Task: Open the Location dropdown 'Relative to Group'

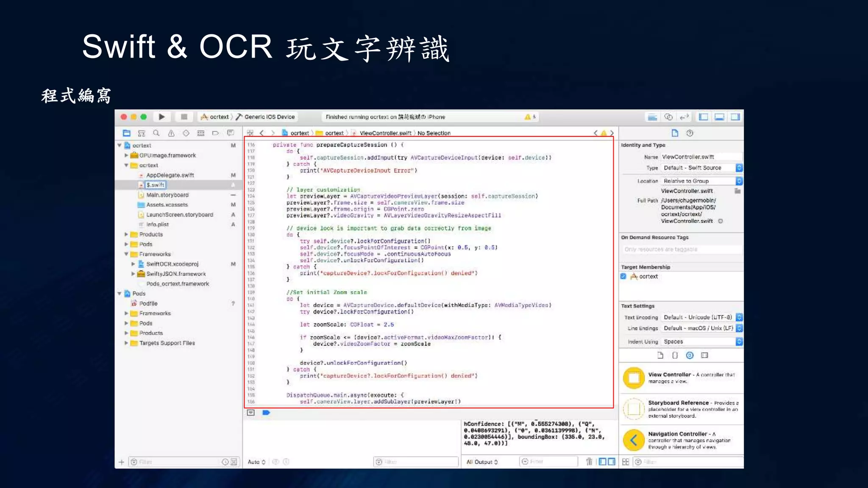Action: 701,181
